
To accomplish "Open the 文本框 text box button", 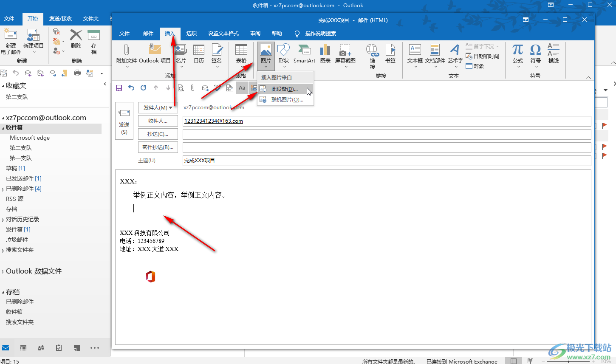I will [x=415, y=55].
